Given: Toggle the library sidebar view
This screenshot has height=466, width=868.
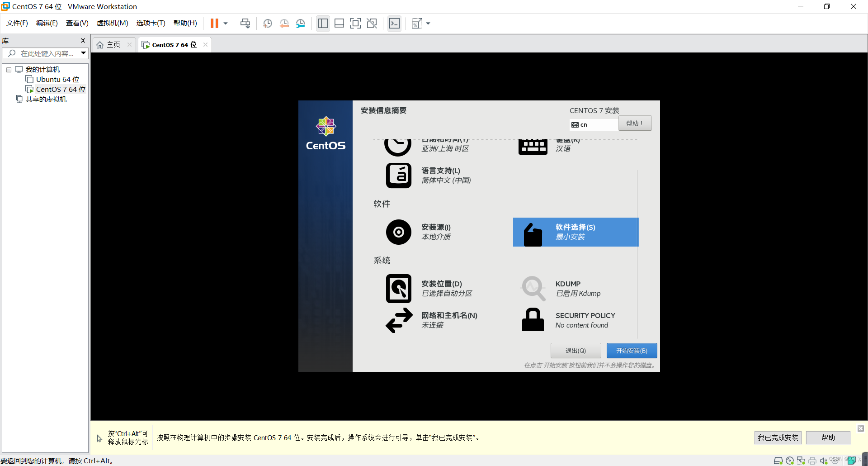Looking at the screenshot, I should click(x=323, y=24).
